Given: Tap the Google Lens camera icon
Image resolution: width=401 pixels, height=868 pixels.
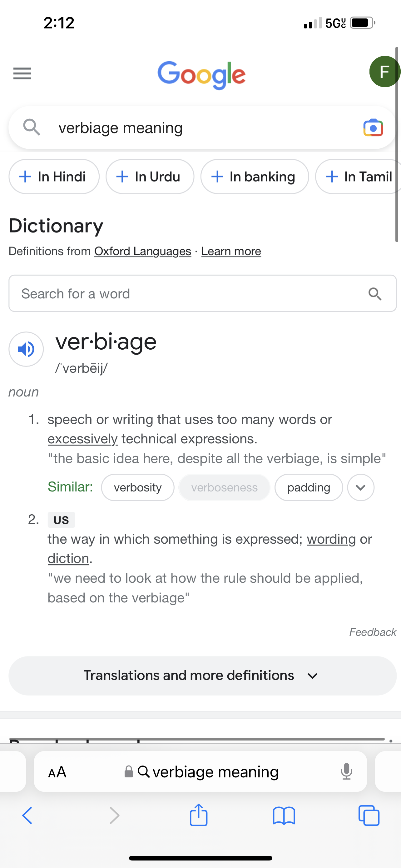Looking at the screenshot, I should 373,128.
